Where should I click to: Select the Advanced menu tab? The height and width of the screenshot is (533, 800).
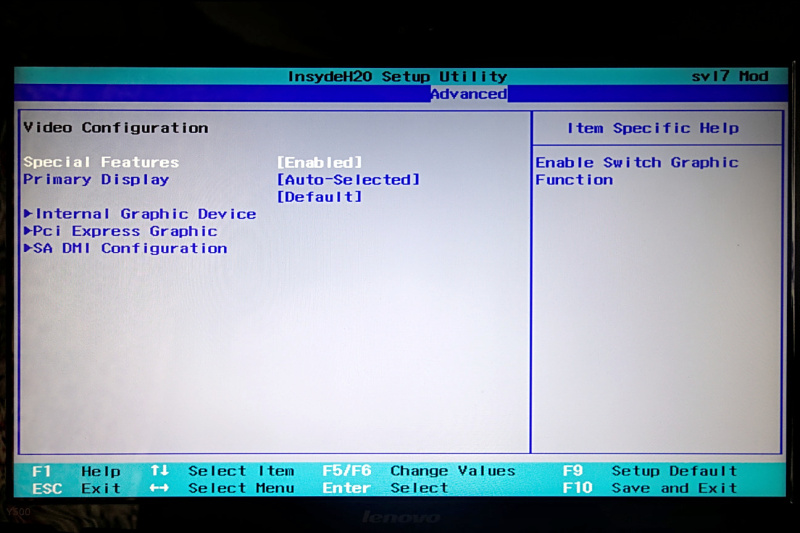pyautogui.click(x=468, y=94)
